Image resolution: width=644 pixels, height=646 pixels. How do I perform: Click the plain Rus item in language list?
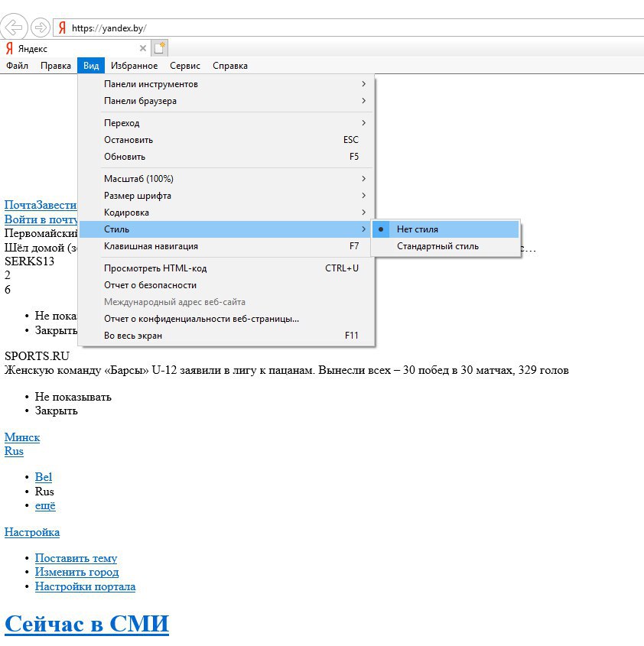coord(44,492)
